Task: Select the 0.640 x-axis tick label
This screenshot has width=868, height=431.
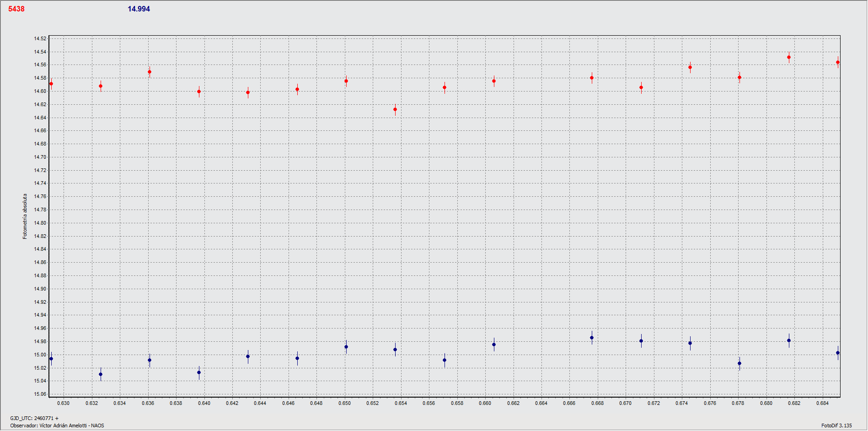Action: pos(204,403)
